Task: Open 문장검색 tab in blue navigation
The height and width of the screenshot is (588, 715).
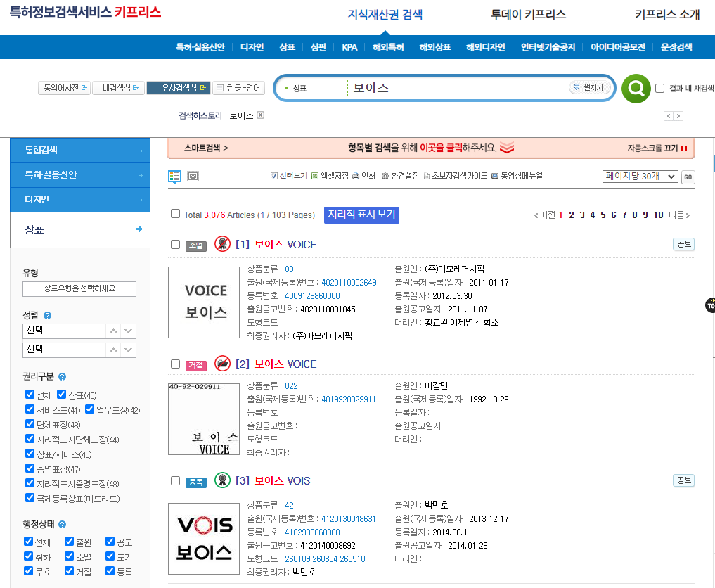Action: [676, 47]
